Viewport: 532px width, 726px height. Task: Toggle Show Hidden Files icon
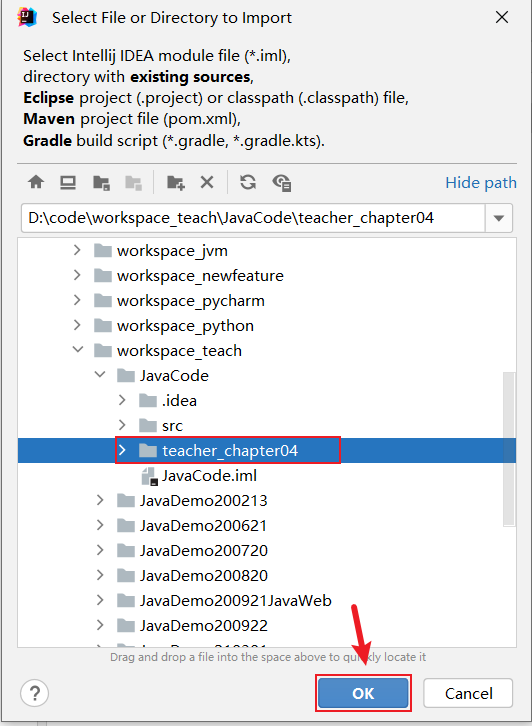282,182
